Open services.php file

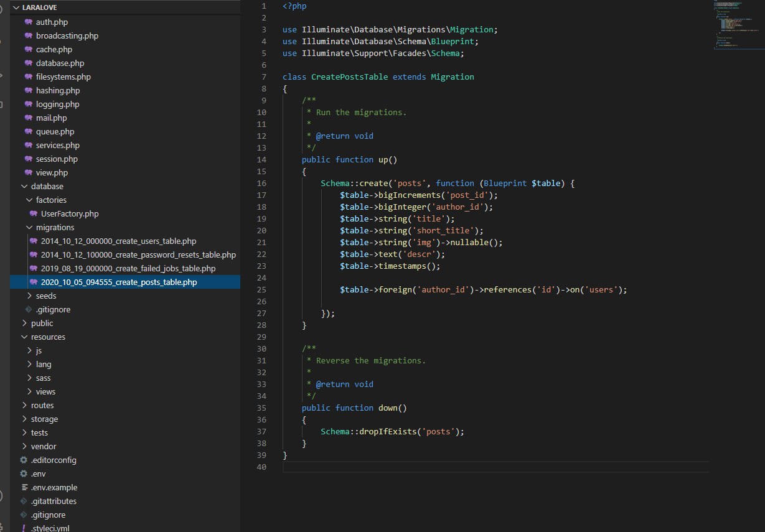[x=58, y=145]
